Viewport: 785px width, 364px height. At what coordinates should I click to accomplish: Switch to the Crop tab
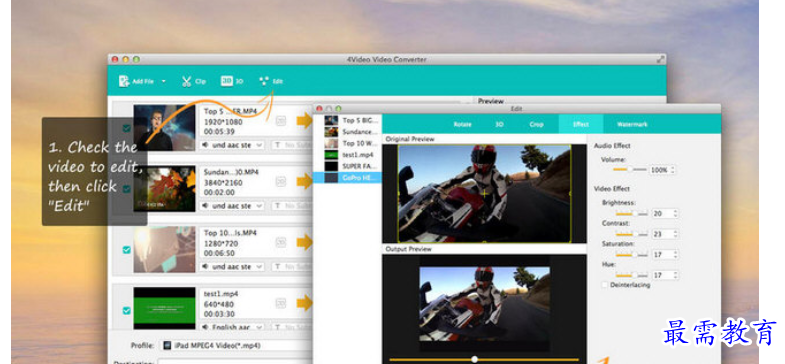536,124
